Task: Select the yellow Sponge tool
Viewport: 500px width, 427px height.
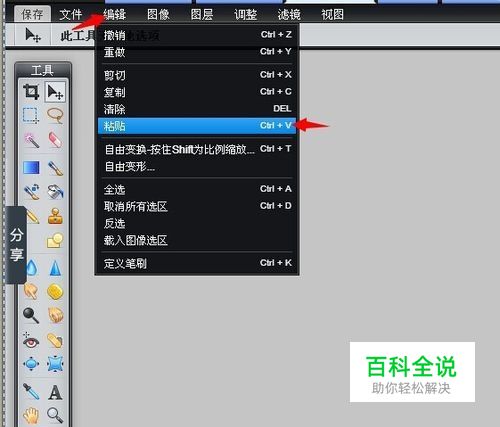Action: click(x=55, y=292)
